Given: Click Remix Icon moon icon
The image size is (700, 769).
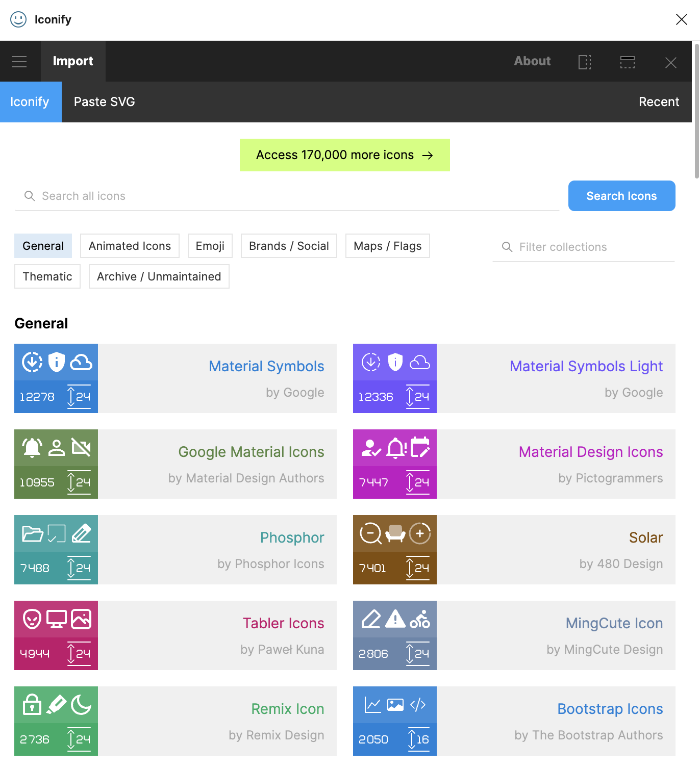Looking at the screenshot, I should pos(81,705).
